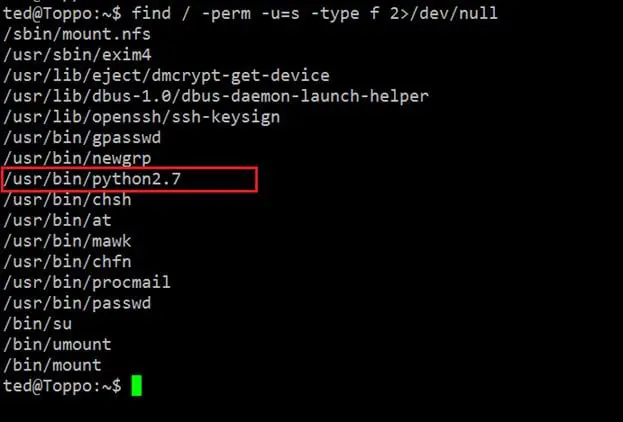Select the /usr/bin/chfn path
The image size is (623, 422).
(x=66, y=262)
